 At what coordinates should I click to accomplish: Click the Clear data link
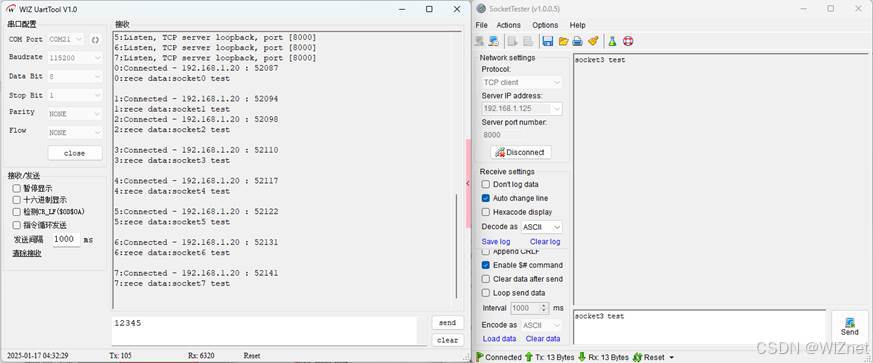[x=543, y=339]
